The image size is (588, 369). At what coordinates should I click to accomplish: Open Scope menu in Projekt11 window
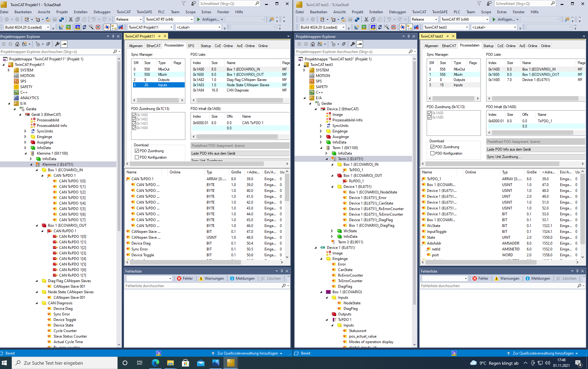coord(190,12)
